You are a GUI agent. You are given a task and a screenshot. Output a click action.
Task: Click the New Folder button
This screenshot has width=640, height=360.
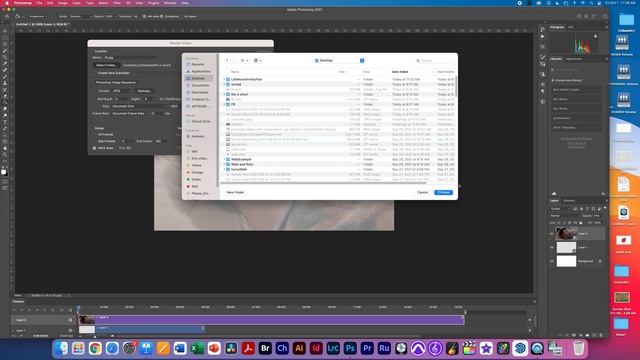click(x=236, y=192)
